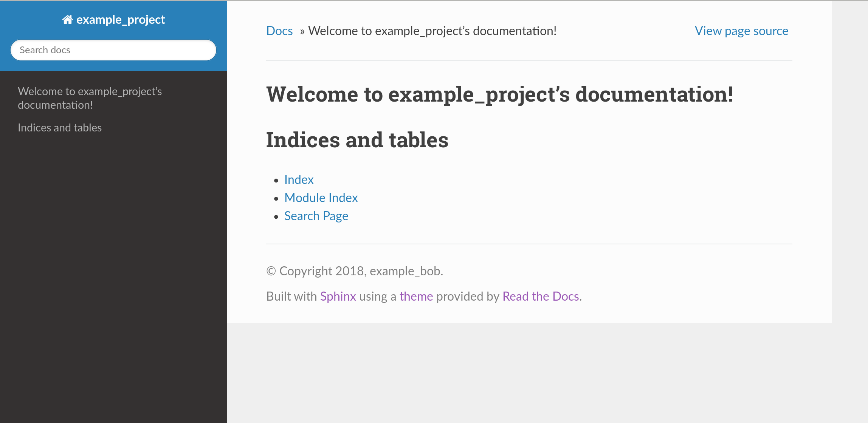Click the example_project title in the sidebar header

point(120,20)
